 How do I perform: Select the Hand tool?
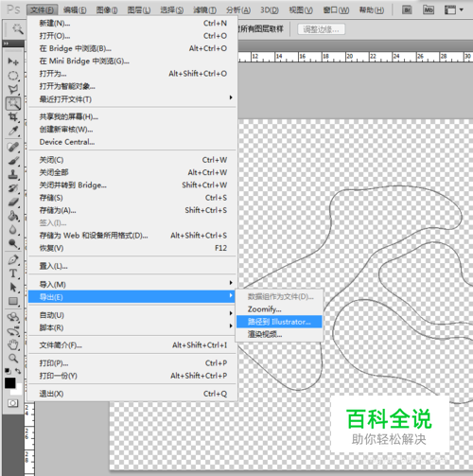click(x=13, y=344)
